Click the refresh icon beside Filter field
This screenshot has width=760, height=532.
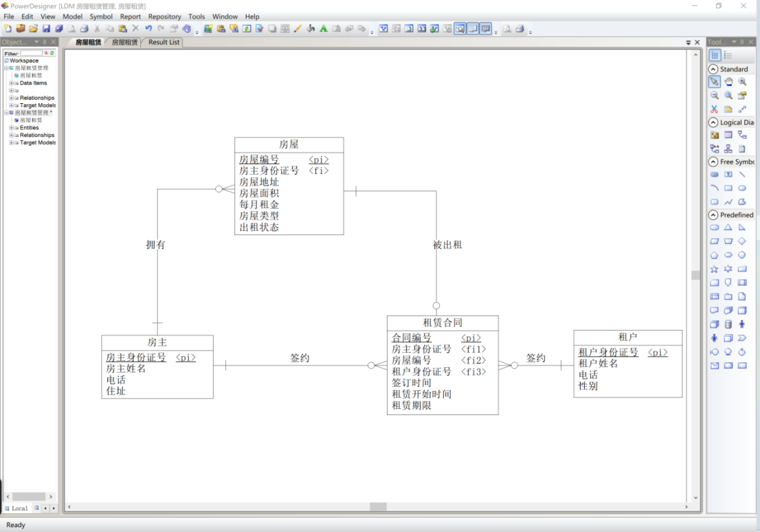pyautogui.click(x=52, y=53)
